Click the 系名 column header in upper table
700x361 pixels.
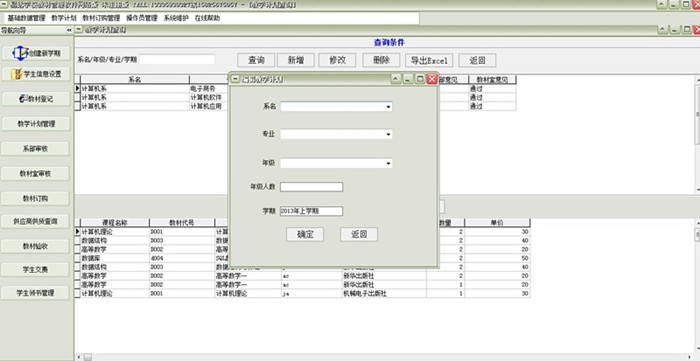135,79
